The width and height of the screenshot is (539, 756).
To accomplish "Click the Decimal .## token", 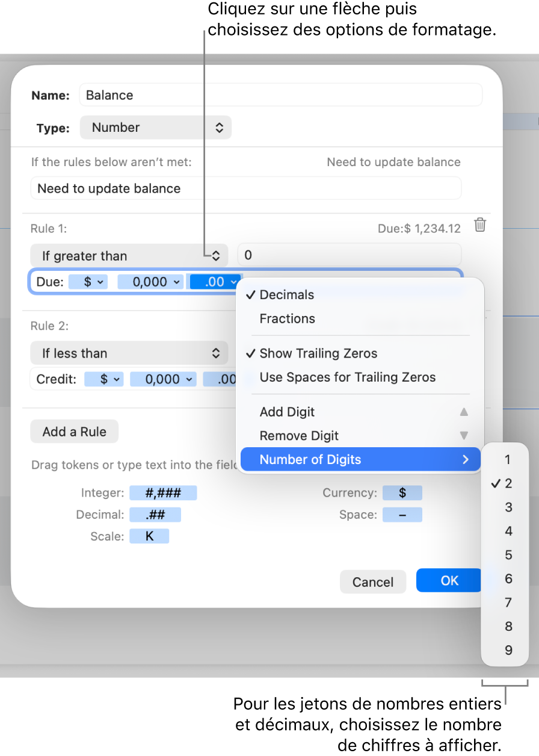I will tap(155, 515).
